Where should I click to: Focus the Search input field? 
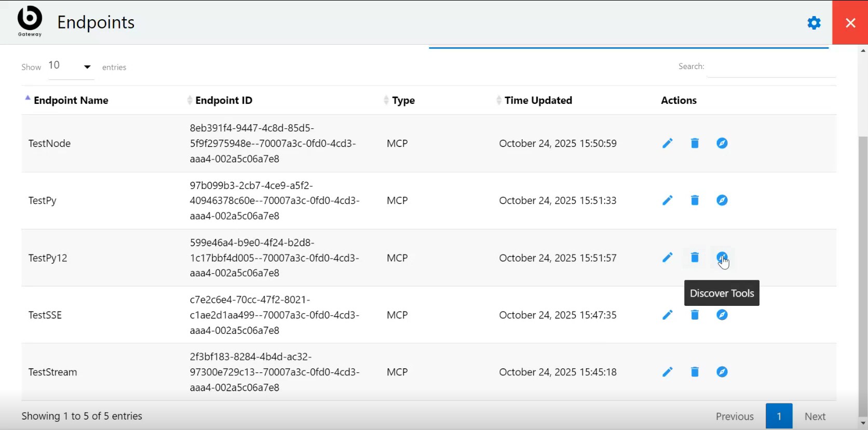pos(771,66)
